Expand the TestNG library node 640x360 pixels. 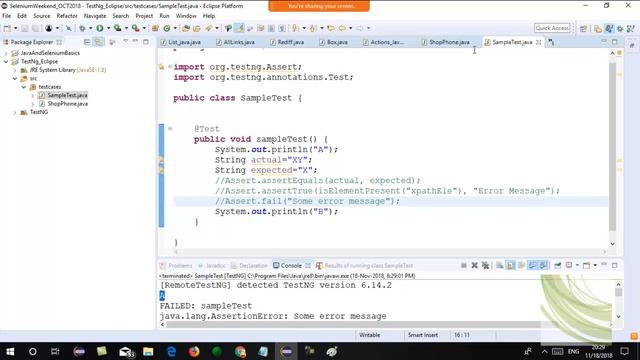15,112
